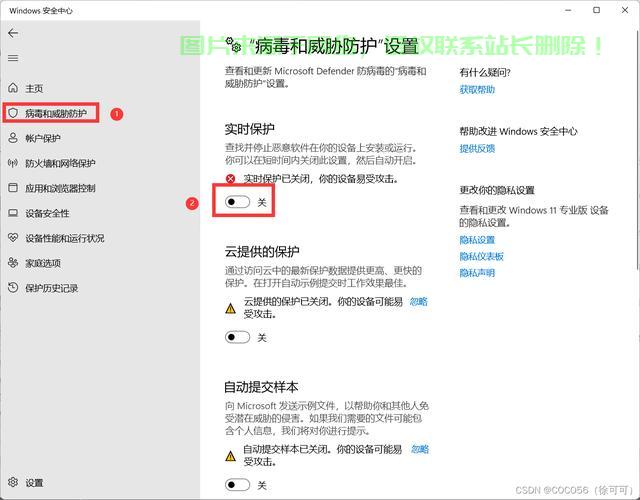Viewport: 640px width, 500px height.
Task: Turn on the 自动提交样本 toggle
Action: [238, 484]
